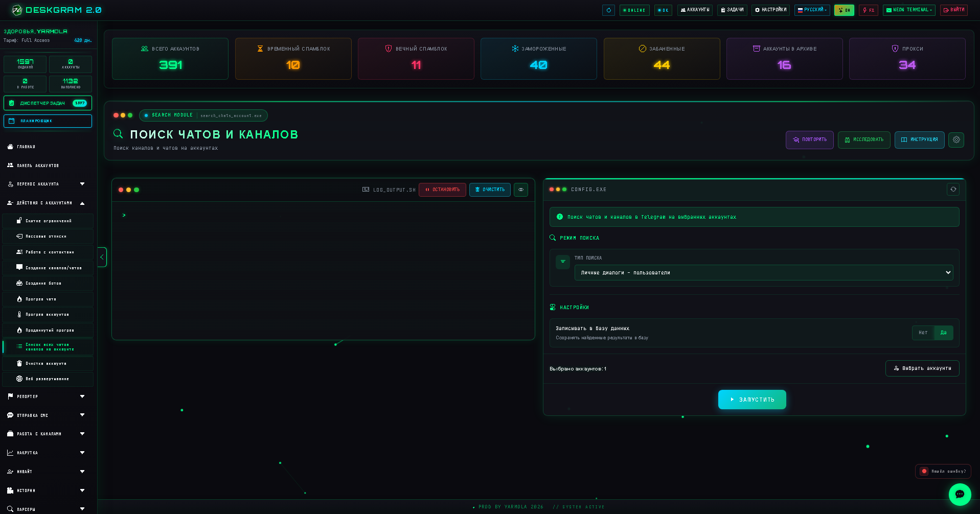This screenshot has width=980, height=514.
Task: Toggle the FX effects button
Action: click(x=868, y=10)
